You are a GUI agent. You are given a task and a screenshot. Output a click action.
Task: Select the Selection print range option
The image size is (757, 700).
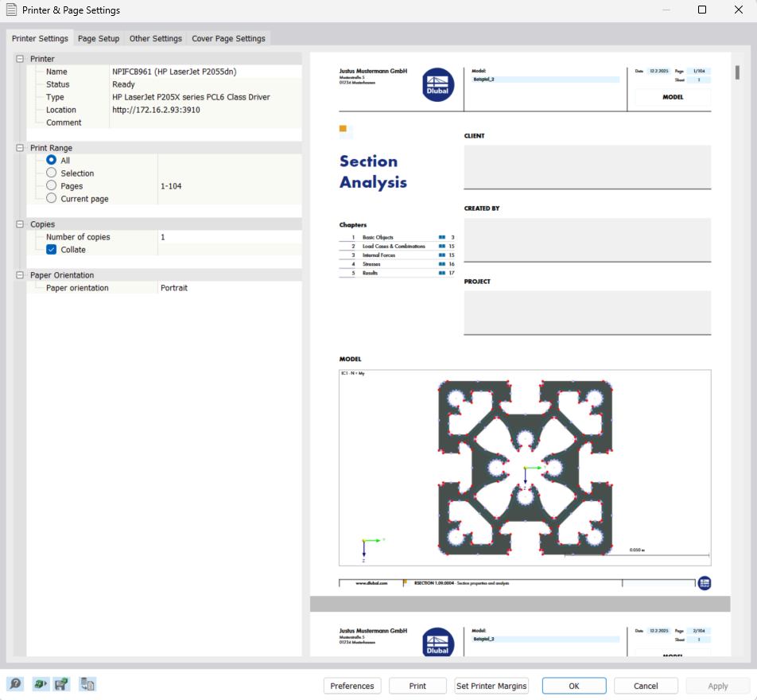(x=51, y=173)
